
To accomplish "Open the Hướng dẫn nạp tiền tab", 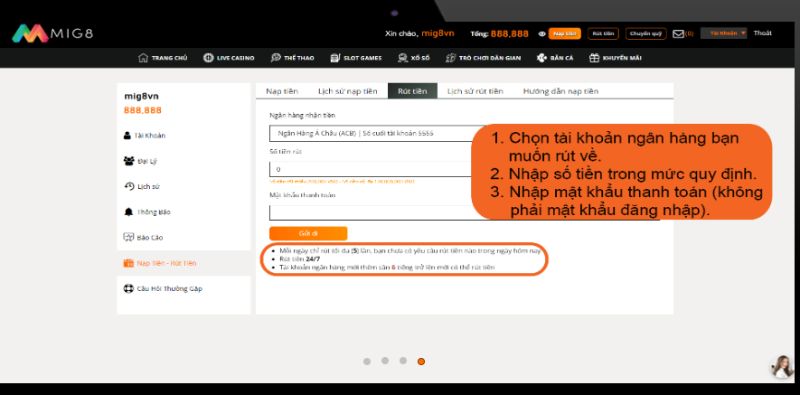I will pos(561,91).
